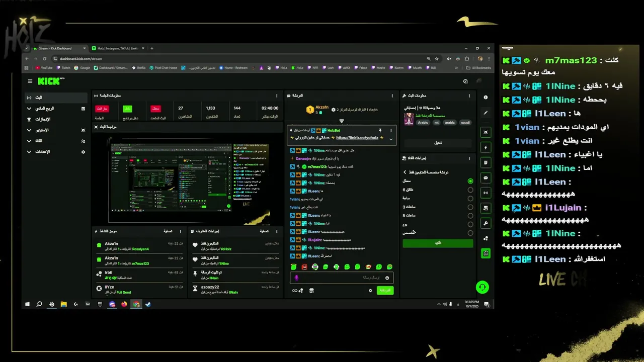Click the gear icon beside الإعدادات
Screen dimensions: 644x362
point(83,152)
